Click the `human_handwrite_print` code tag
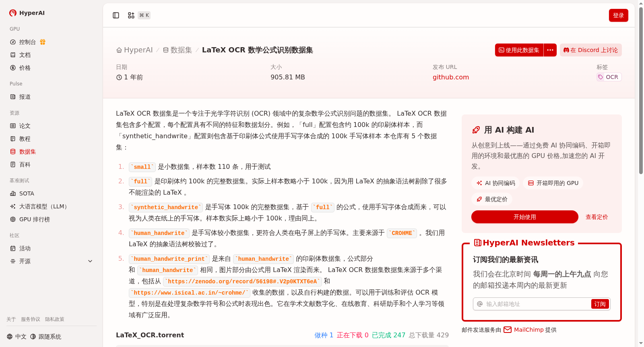Viewport: 644px width, 347px height. [x=169, y=259]
